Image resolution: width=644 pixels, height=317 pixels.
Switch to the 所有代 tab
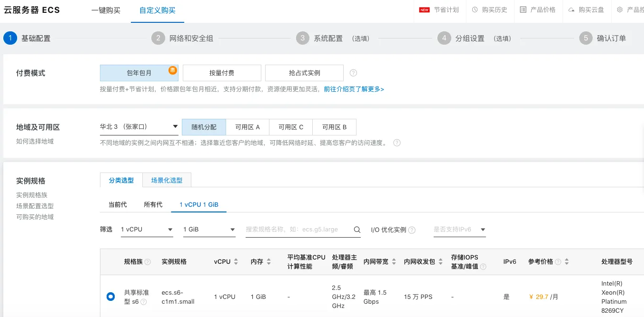(153, 204)
